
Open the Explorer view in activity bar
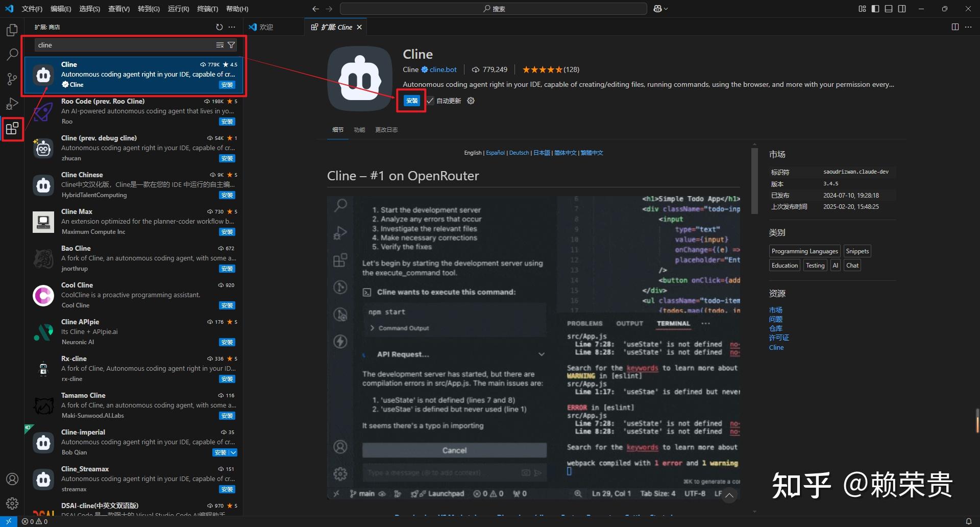point(12,30)
